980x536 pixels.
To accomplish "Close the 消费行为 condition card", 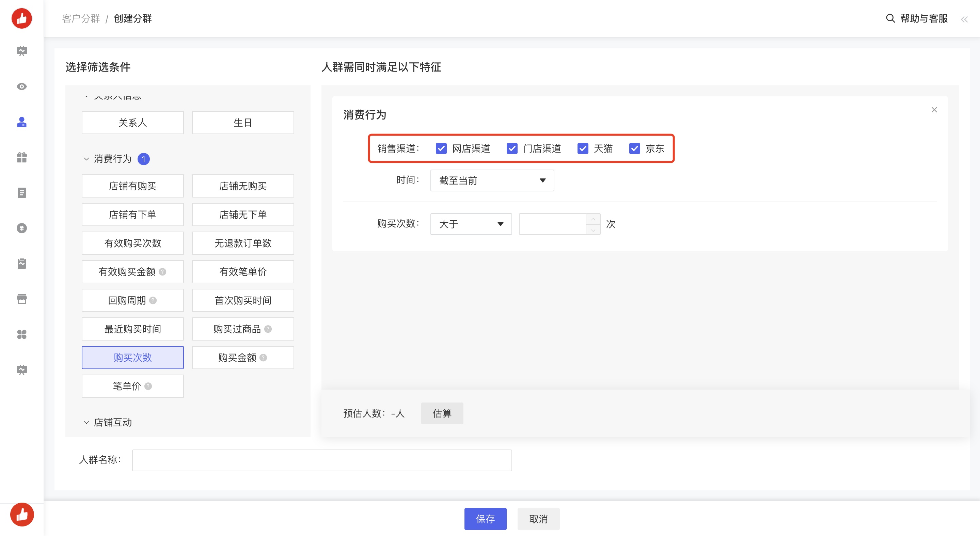I will coord(934,110).
